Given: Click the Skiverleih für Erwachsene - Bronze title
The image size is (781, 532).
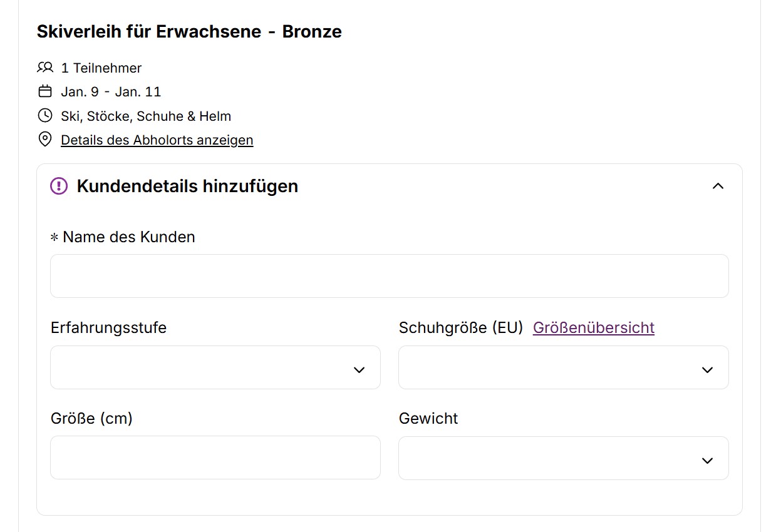Looking at the screenshot, I should (x=189, y=31).
